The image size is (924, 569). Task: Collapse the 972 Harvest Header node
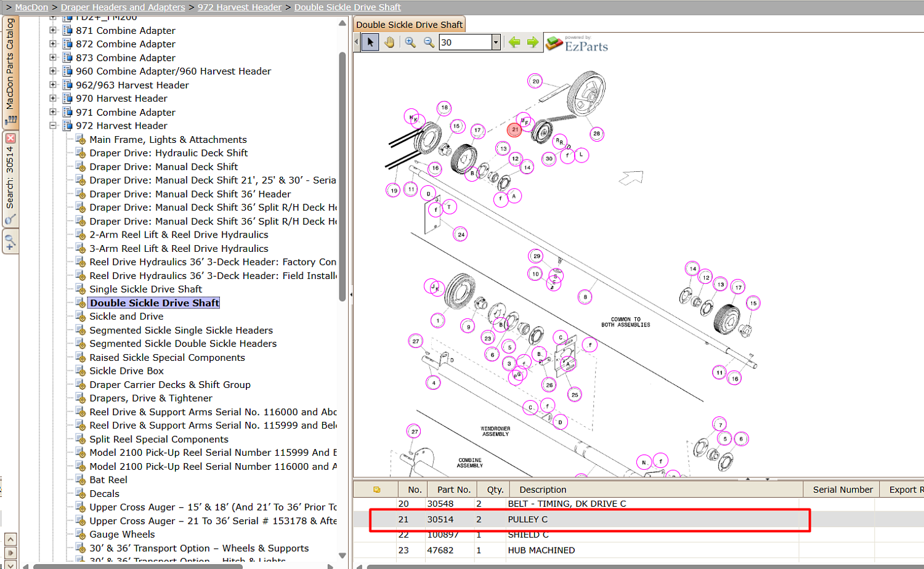coord(53,126)
